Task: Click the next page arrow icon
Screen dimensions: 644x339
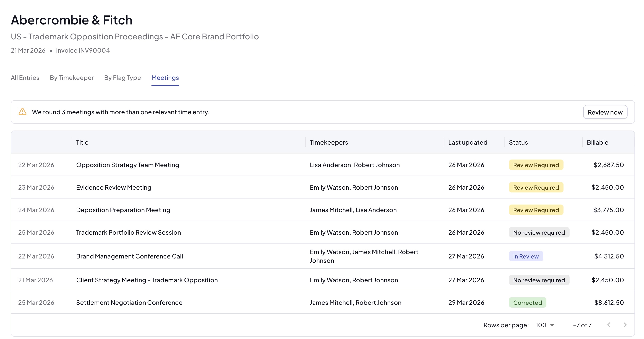Action: [x=625, y=325]
